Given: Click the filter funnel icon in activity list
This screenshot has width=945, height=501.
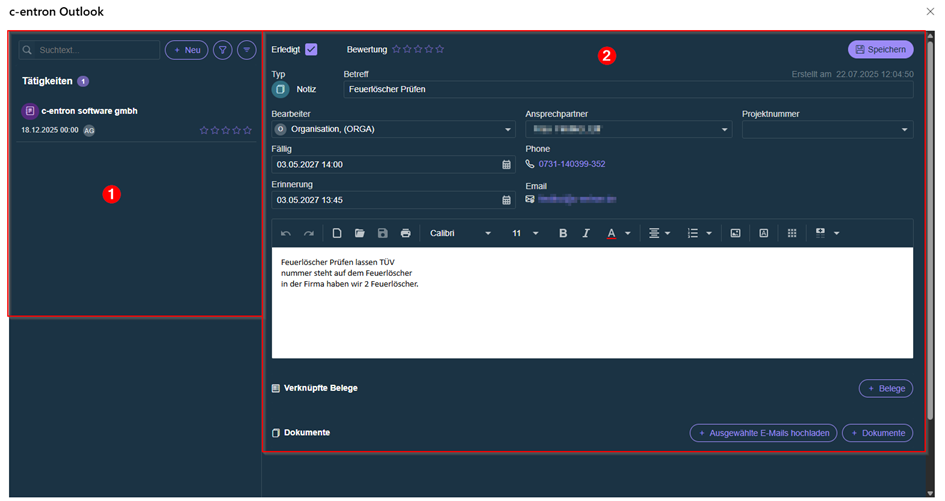Looking at the screenshot, I should (x=223, y=49).
